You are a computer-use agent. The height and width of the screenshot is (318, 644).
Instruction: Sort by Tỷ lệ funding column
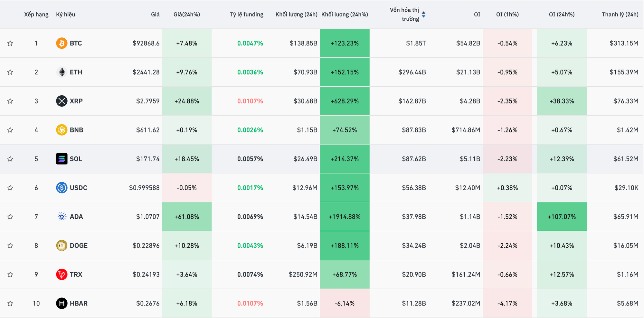tap(246, 14)
